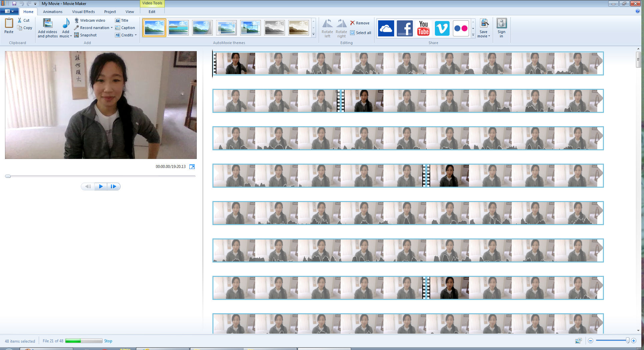Toggle thumbnail size icon in status bar
This screenshot has width=644, height=350.
point(578,341)
